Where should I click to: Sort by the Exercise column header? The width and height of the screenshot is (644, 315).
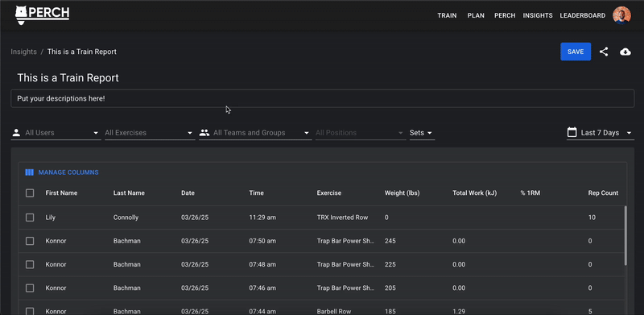[329, 193]
